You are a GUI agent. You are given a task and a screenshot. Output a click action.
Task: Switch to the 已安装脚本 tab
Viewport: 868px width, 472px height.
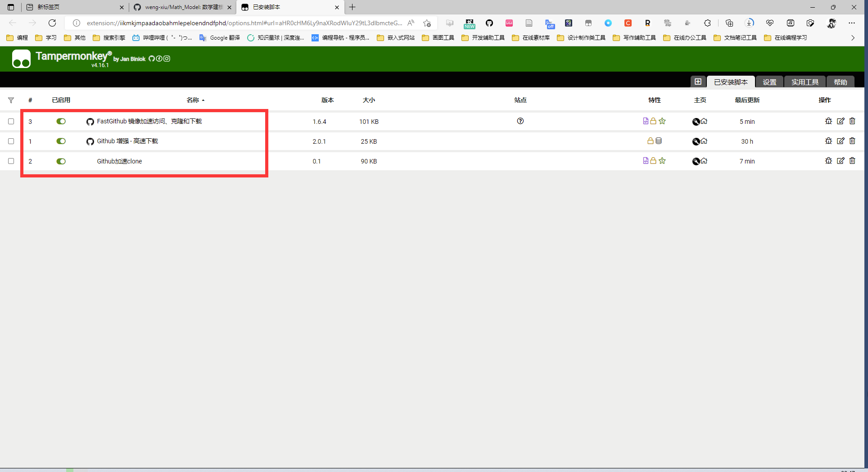731,82
